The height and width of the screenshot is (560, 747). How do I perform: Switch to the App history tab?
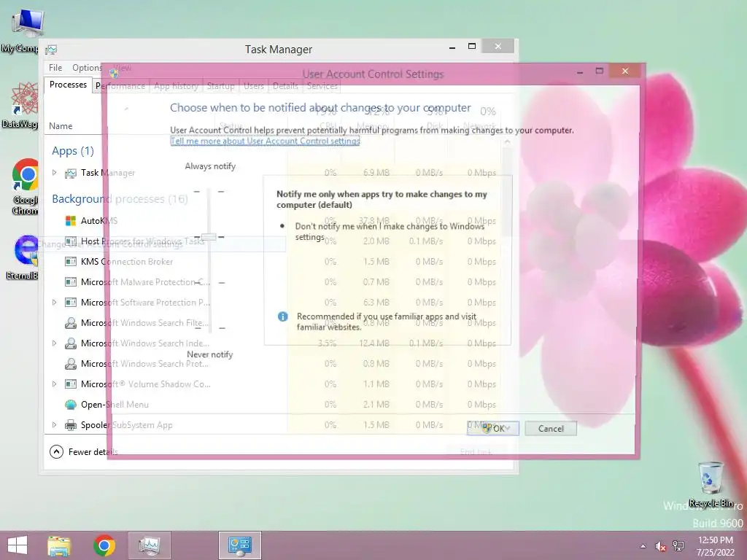(x=176, y=86)
